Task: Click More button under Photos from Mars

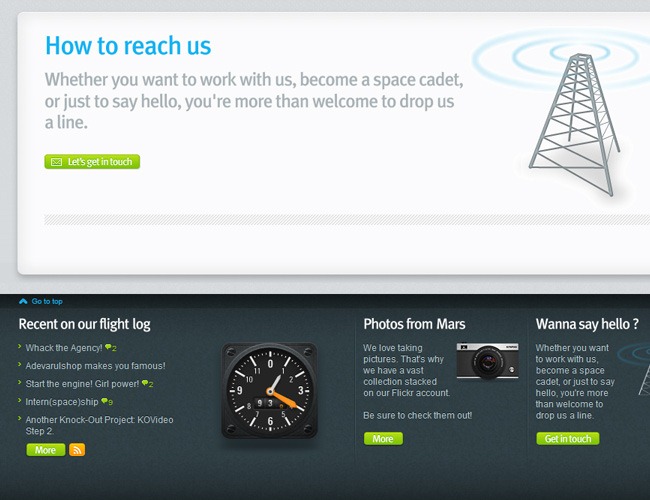Action: [383, 439]
